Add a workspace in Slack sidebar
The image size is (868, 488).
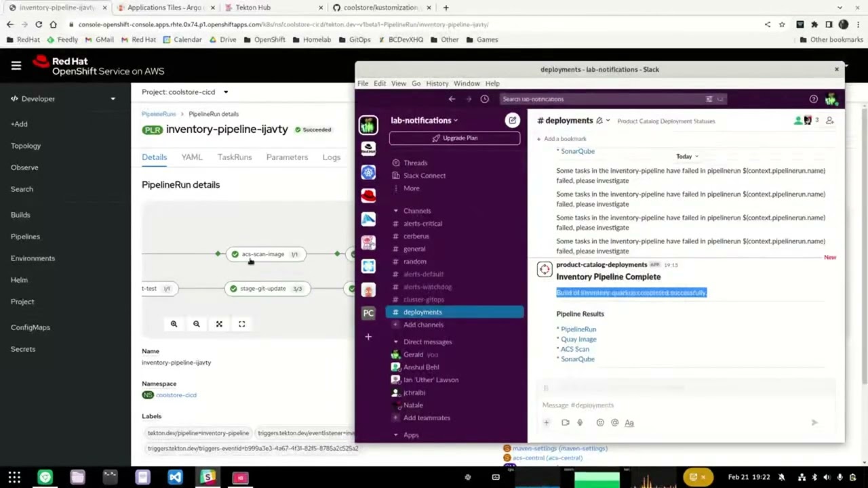(x=368, y=337)
